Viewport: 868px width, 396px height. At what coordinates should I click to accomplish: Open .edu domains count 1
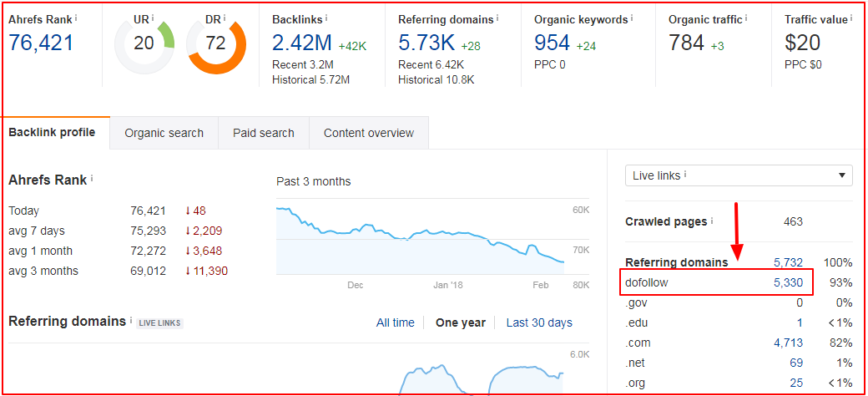point(800,322)
